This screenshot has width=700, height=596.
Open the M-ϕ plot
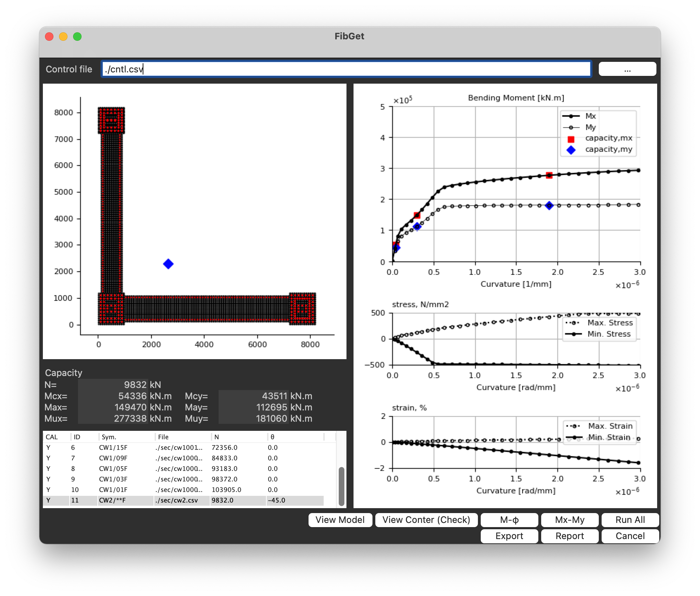point(509,520)
